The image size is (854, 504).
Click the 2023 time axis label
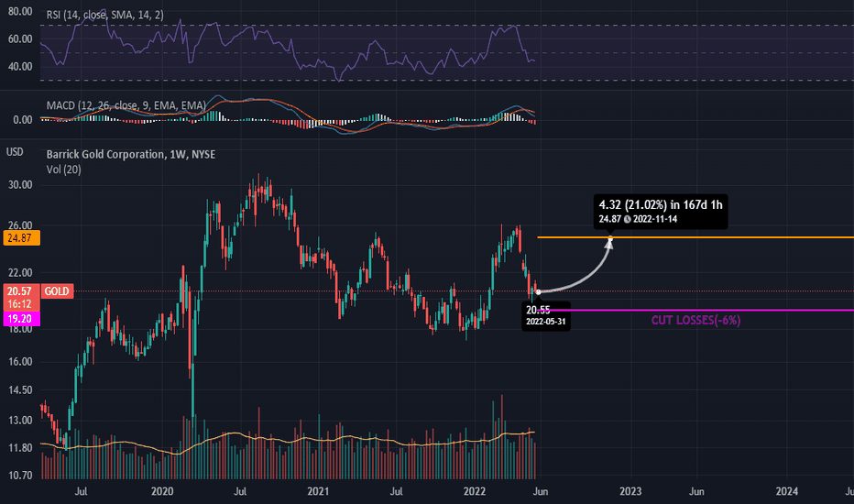[630, 491]
